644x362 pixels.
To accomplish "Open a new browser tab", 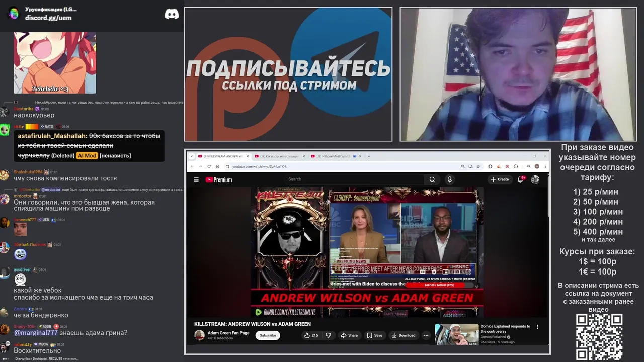I will tap(369, 156).
